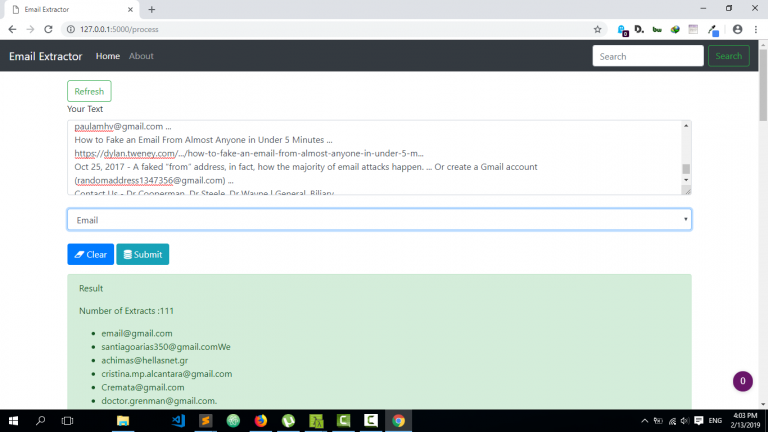The width and height of the screenshot is (768, 432).
Task: Click the green Search button
Action: (x=728, y=56)
